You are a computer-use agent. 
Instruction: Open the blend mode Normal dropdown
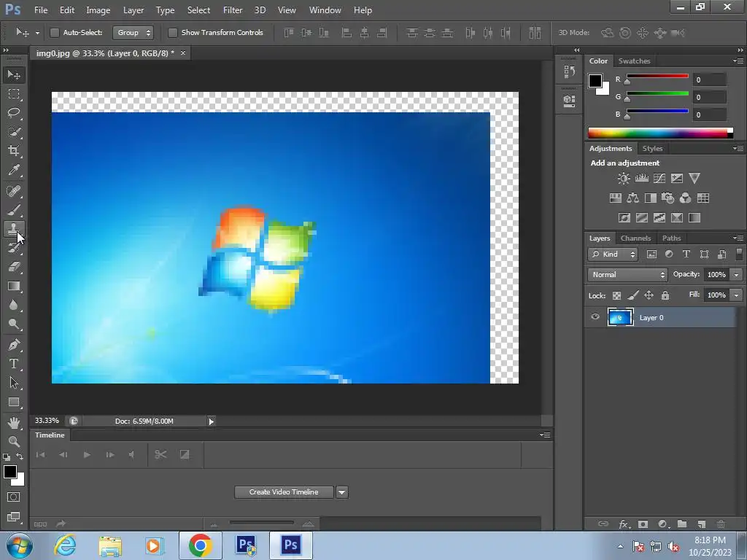(x=627, y=275)
